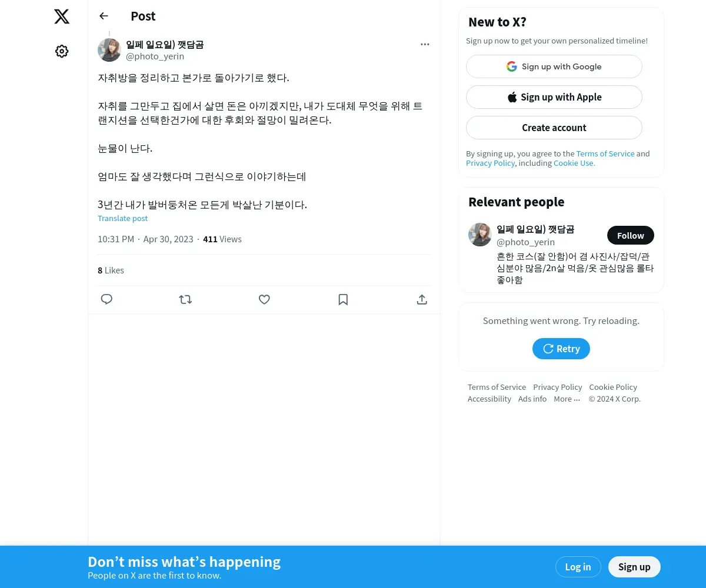Click the repost icon

click(185, 299)
